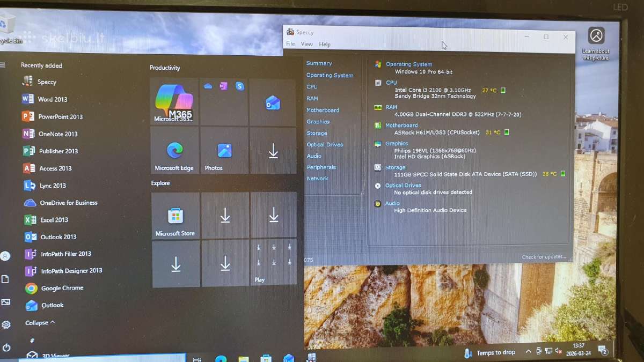This screenshot has height=362, width=644.
Task: Open the View menu in Speccy
Action: pyautogui.click(x=307, y=44)
